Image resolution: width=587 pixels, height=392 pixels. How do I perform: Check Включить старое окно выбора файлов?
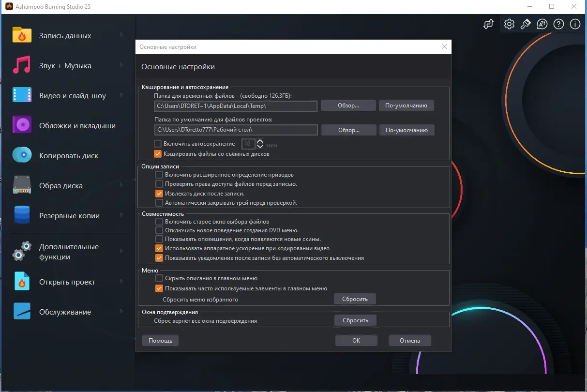159,221
